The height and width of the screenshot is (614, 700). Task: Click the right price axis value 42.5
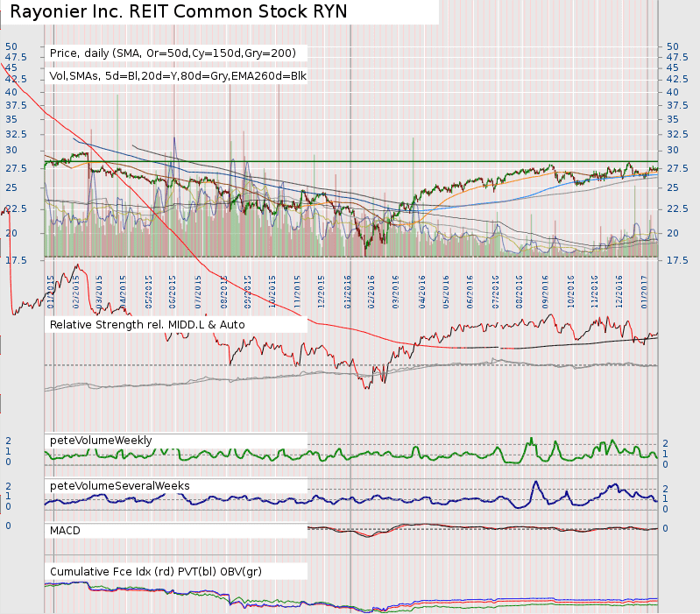coord(677,79)
